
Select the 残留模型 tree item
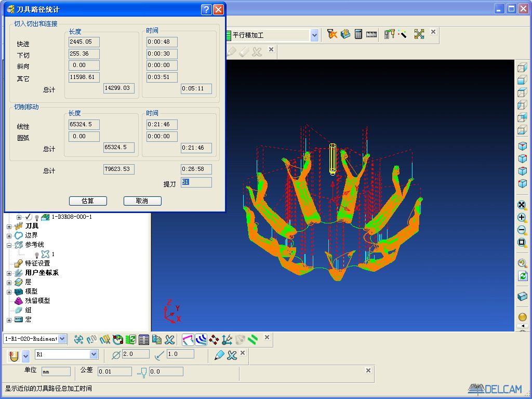[x=37, y=301]
